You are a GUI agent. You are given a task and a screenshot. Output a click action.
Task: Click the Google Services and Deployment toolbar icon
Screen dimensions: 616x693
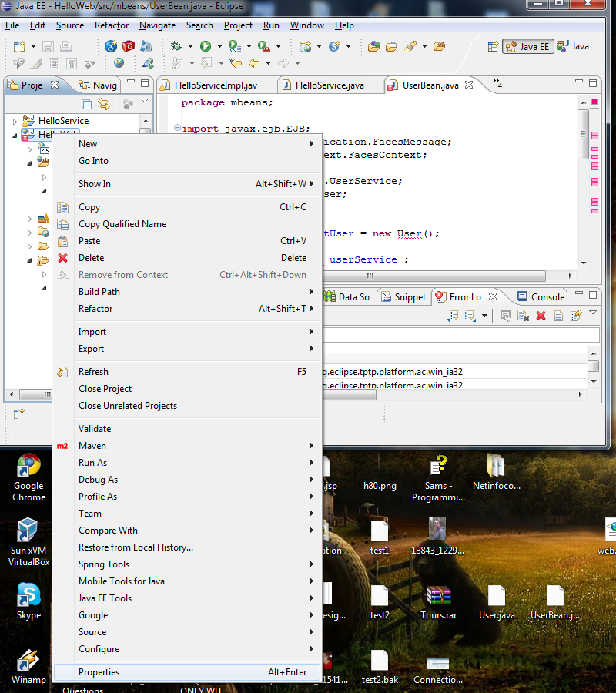tap(111, 46)
